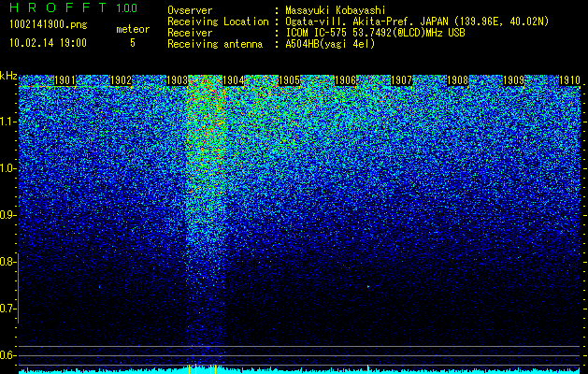Click the 1902 time marker
The width and height of the screenshot is (588, 374).
121,80
